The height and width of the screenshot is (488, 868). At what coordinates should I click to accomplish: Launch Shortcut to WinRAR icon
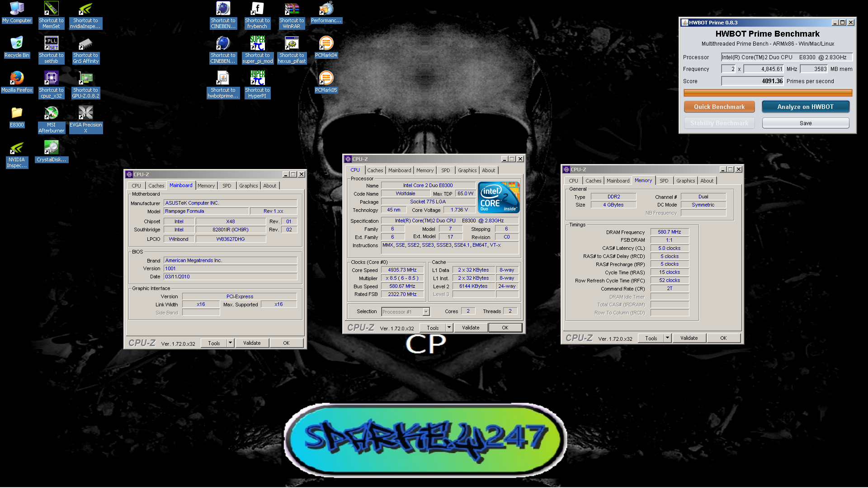(292, 15)
